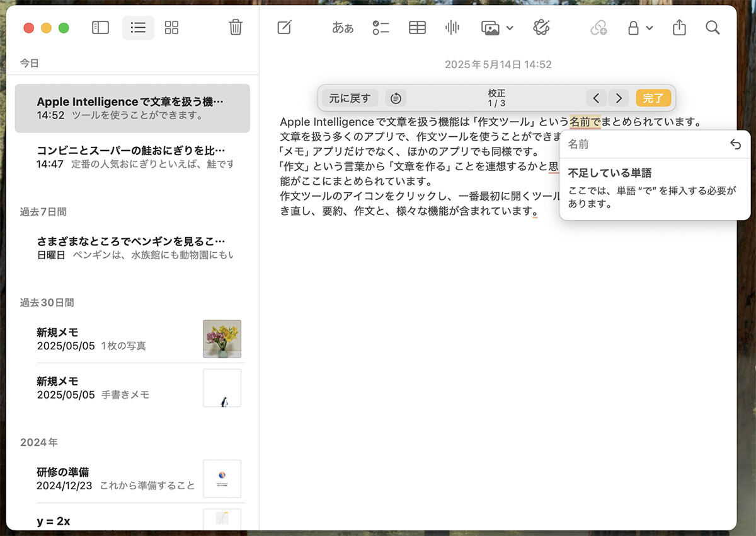Viewport: 756px width, 536px height.
Task: Click the proofreading list icon
Action: click(396, 98)
